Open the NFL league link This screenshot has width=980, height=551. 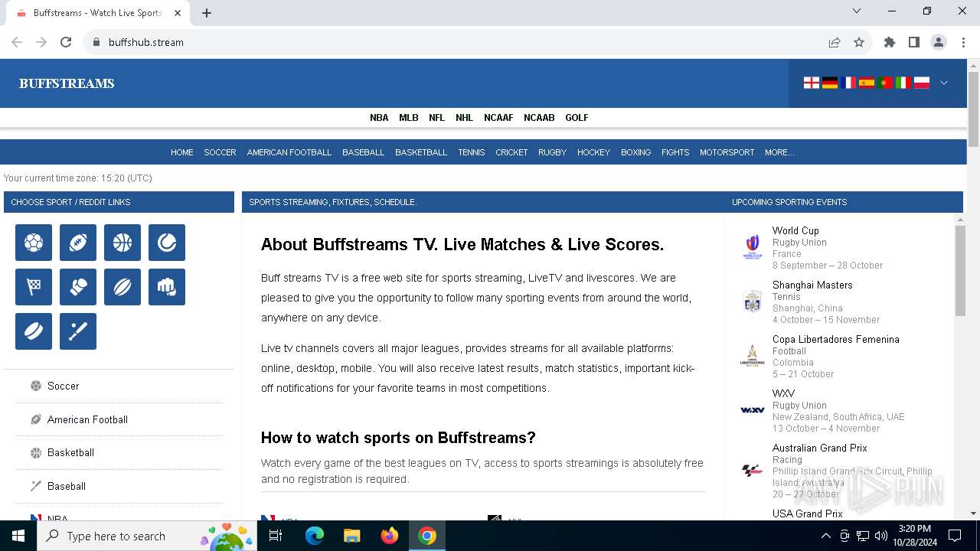437,118
